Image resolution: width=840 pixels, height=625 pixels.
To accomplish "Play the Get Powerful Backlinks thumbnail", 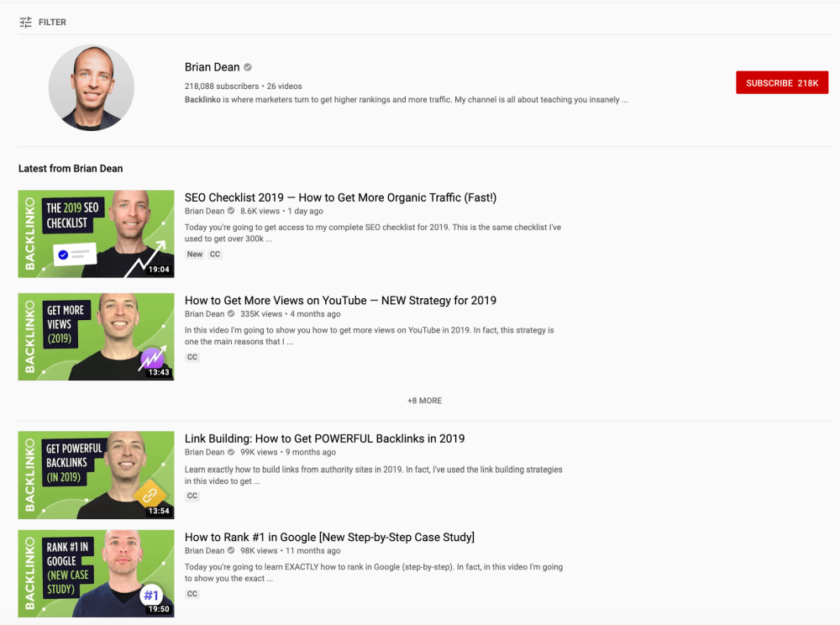I will pos(97,475).
